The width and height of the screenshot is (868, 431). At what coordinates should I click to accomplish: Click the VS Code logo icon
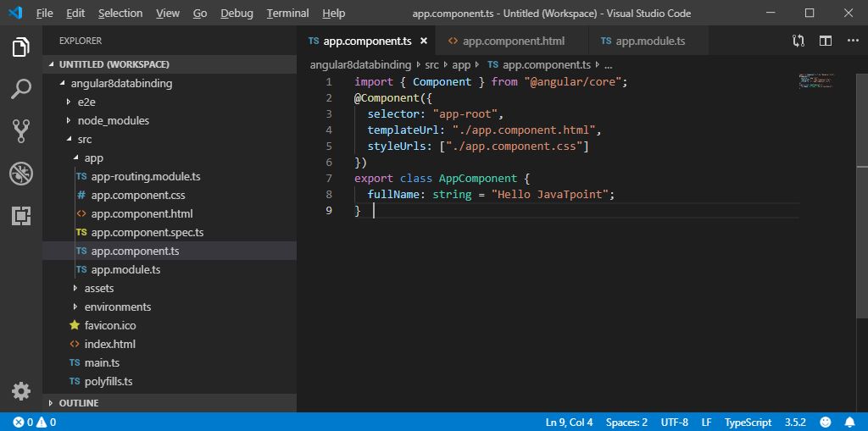click(x=15, y=12)
